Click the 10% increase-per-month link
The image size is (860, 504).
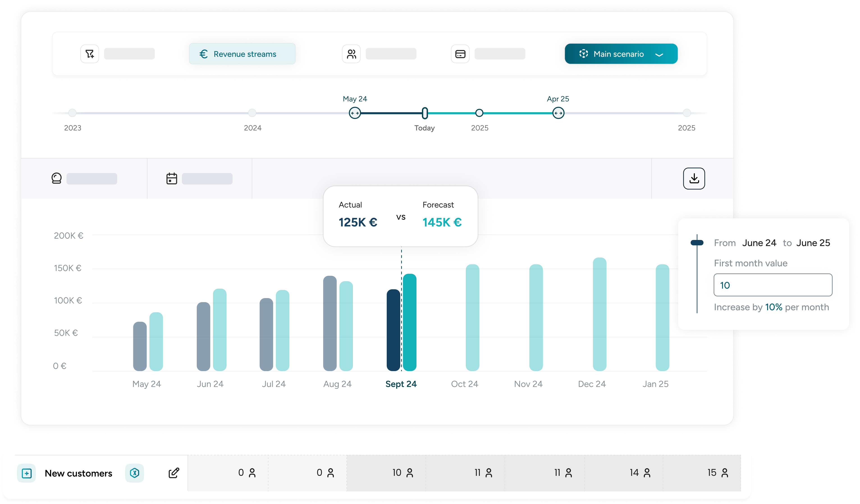click(773, 307)
